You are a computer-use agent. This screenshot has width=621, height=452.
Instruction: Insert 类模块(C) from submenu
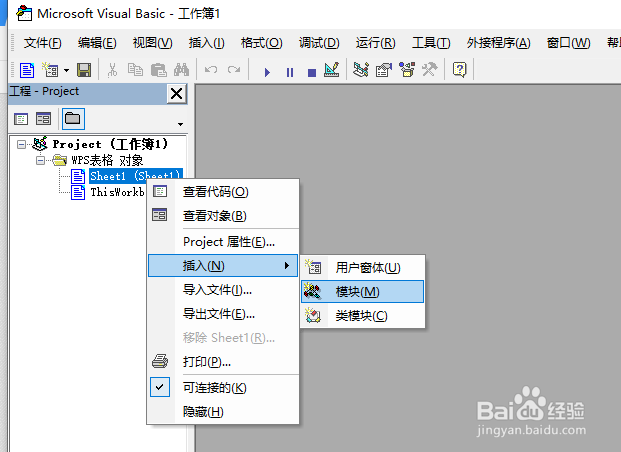[362, 316]
